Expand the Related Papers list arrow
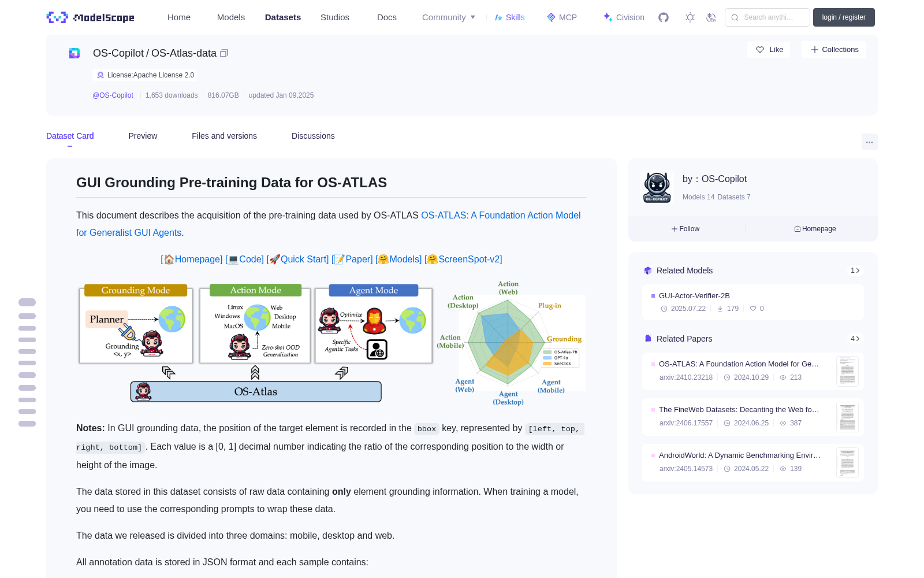The width and height of the screenshot is (924, 578). point(855,339)
